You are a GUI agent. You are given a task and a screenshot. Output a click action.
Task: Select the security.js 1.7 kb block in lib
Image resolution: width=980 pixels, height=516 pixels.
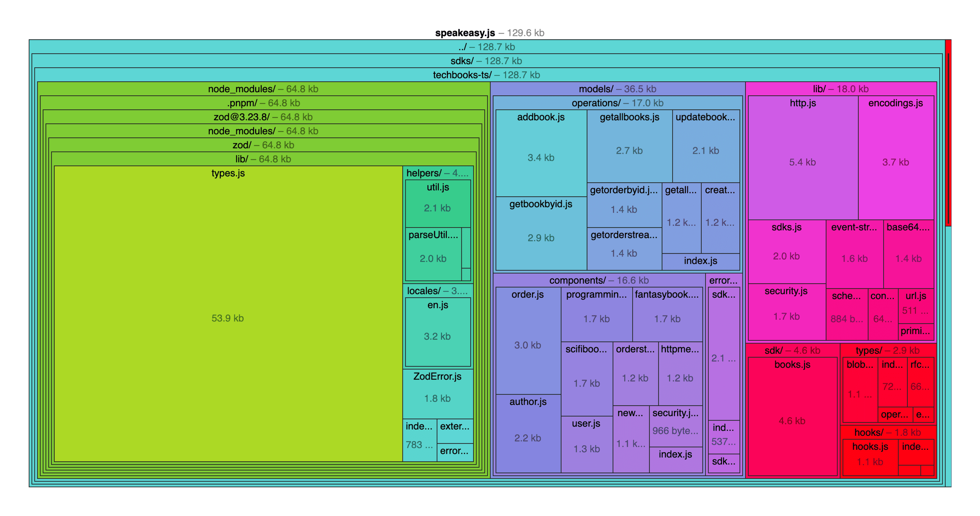[x=787, y=312]
